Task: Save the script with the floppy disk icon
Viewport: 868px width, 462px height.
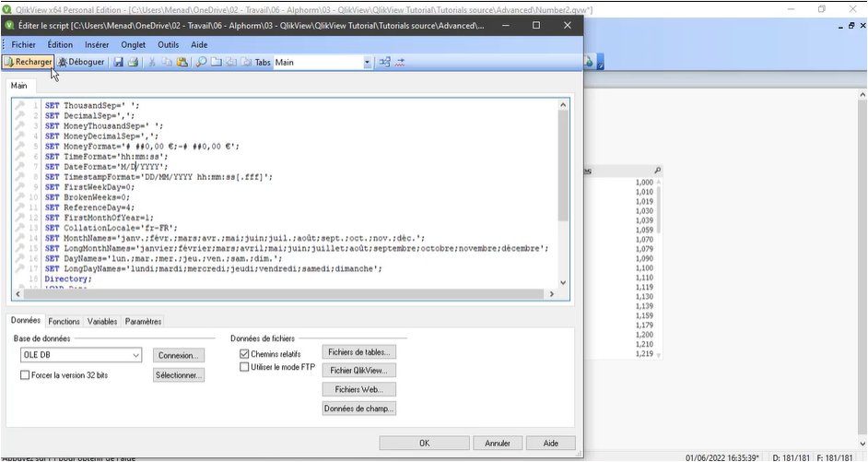Action: pos(118,63)
